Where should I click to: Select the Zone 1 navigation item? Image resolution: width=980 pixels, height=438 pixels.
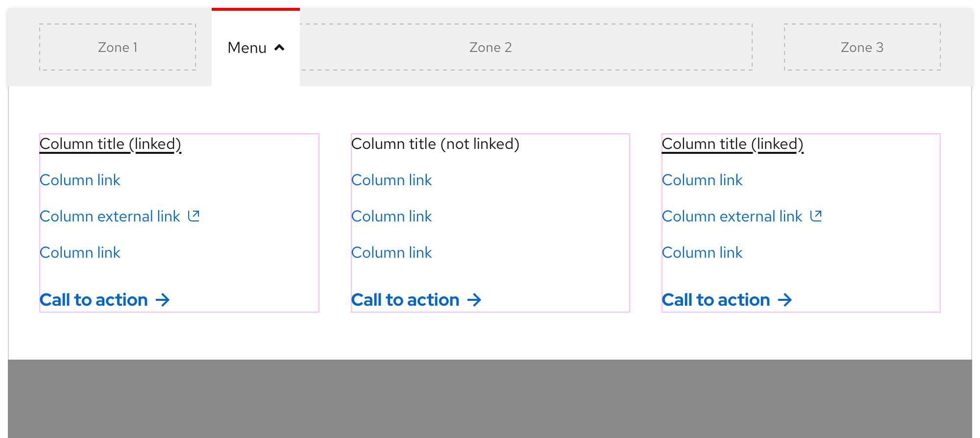coord(118,47)
